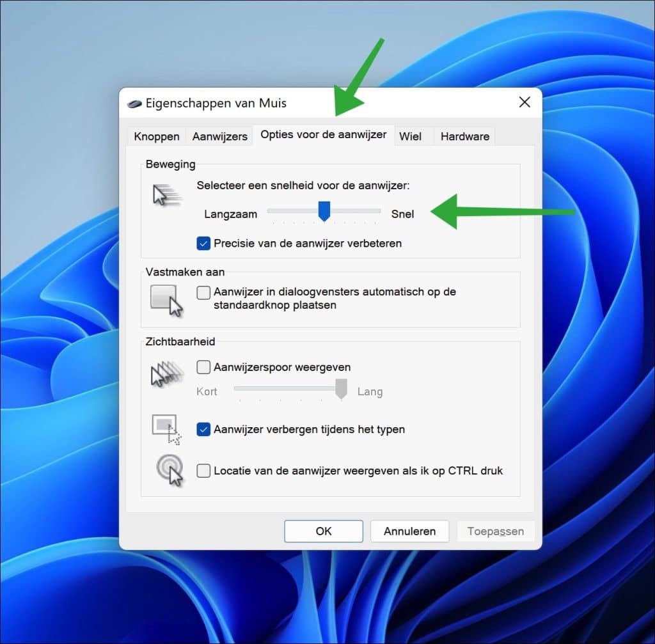This screenshot has height=644, width=655.
Task: Disable Precisie van de aanwijzer verbeteren
Action: 203,244
